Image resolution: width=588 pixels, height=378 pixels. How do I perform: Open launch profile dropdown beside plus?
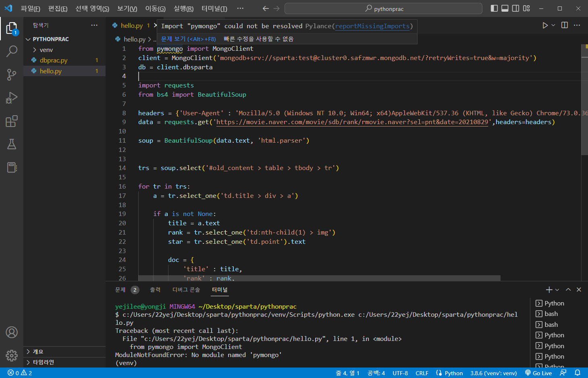[557, 290]
